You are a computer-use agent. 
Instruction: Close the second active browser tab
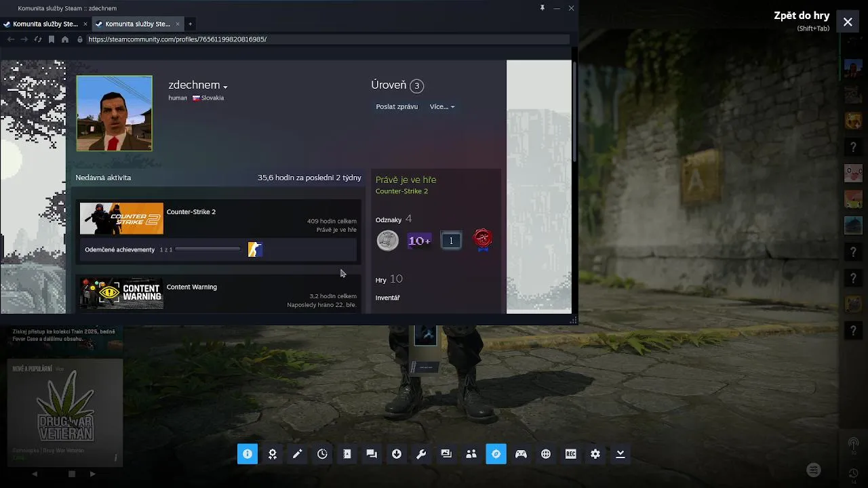tap(178, 24)
